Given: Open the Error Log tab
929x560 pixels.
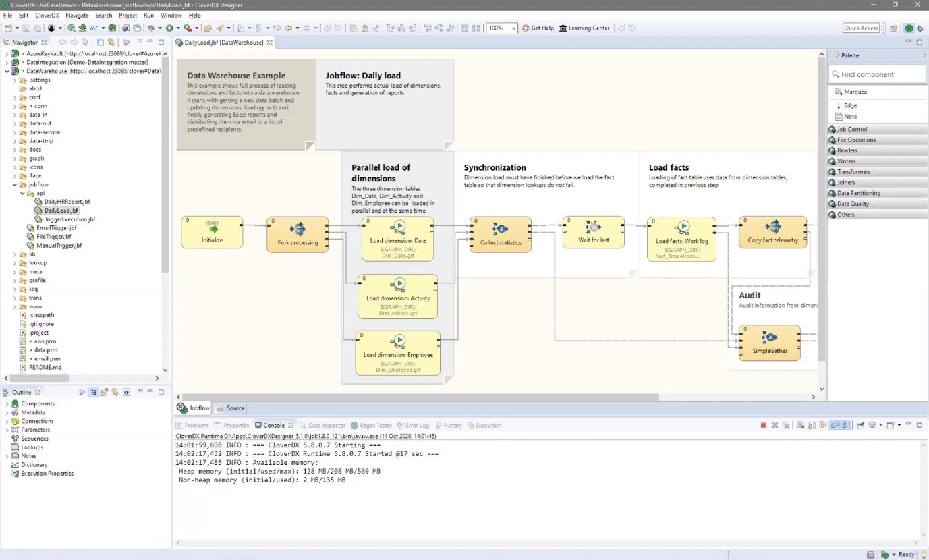Looking at the screenshot, I should coord(413,426).
